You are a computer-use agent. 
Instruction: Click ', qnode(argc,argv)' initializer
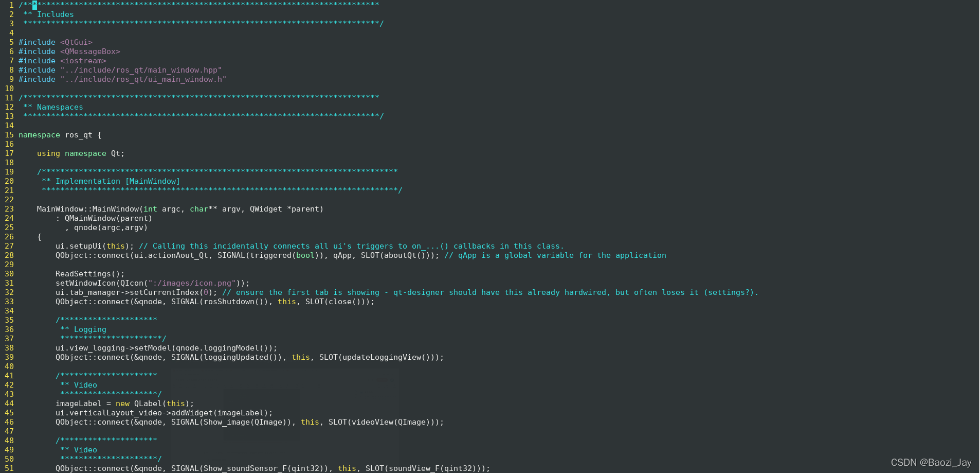(x=106, y=227)
